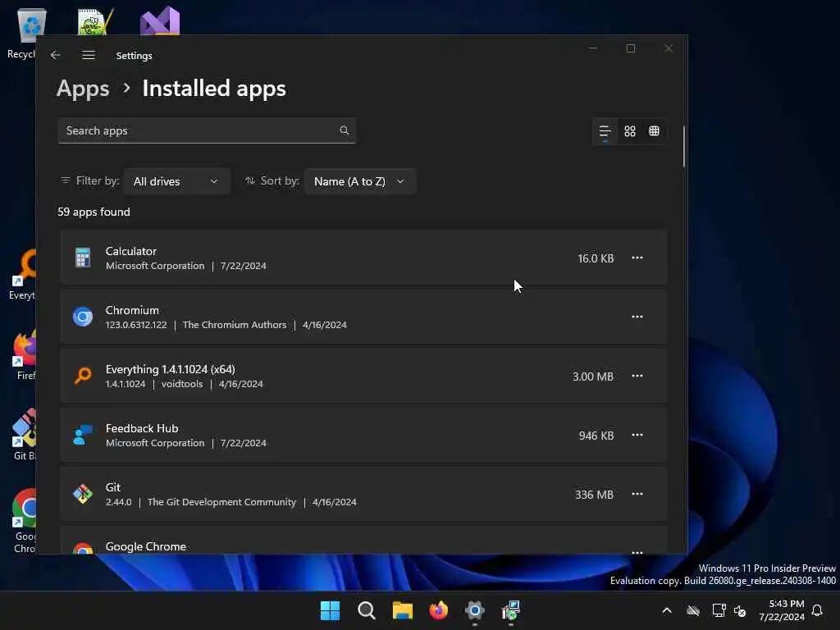Click the 336 MB size value
The width and height of the screenshot is (840, 630).
click(x=594, y=495)
